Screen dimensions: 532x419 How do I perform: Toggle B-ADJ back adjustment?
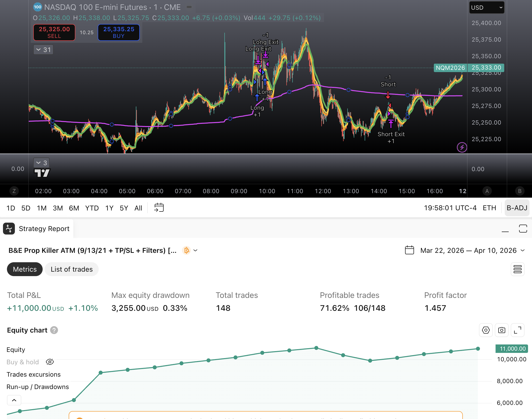(517, 208)
